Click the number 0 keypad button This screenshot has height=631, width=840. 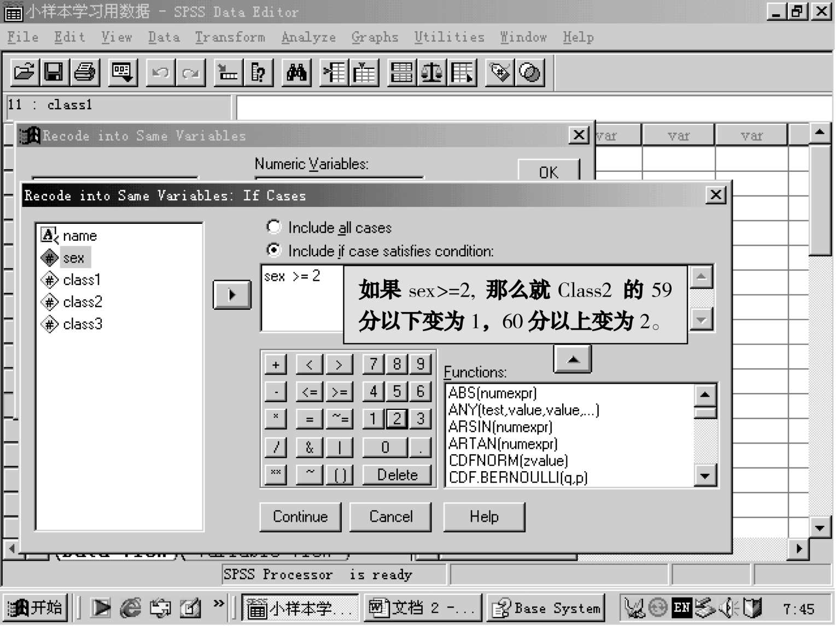[385, 448]
